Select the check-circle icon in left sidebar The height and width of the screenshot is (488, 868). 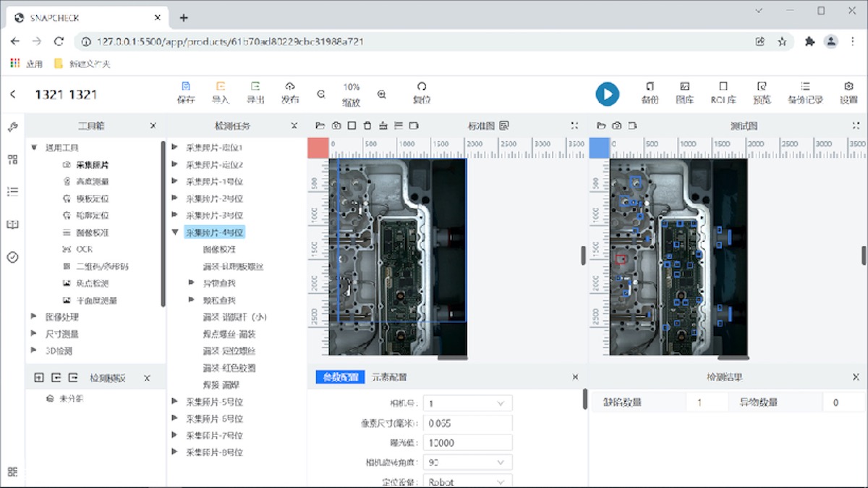(12, 257)
